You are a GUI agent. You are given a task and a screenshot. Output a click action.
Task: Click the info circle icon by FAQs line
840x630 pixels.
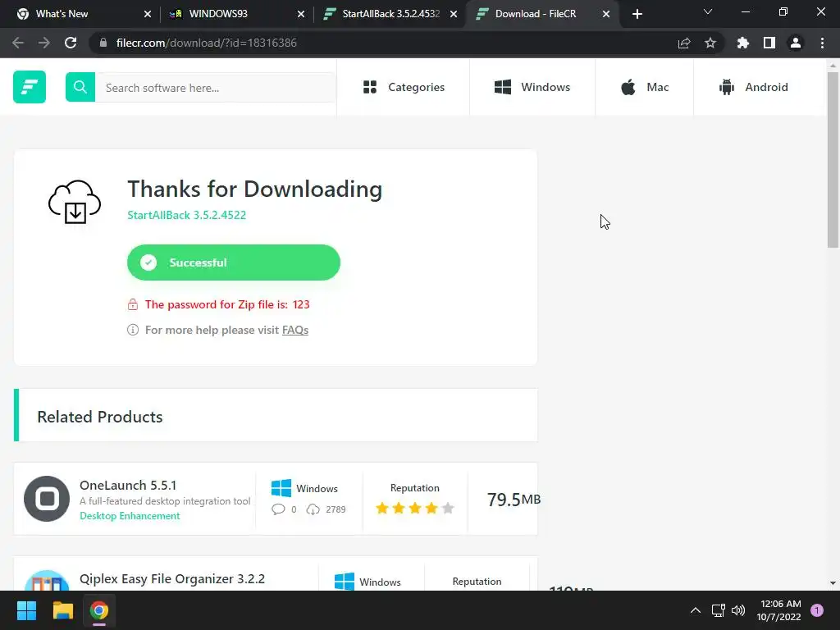133,330
